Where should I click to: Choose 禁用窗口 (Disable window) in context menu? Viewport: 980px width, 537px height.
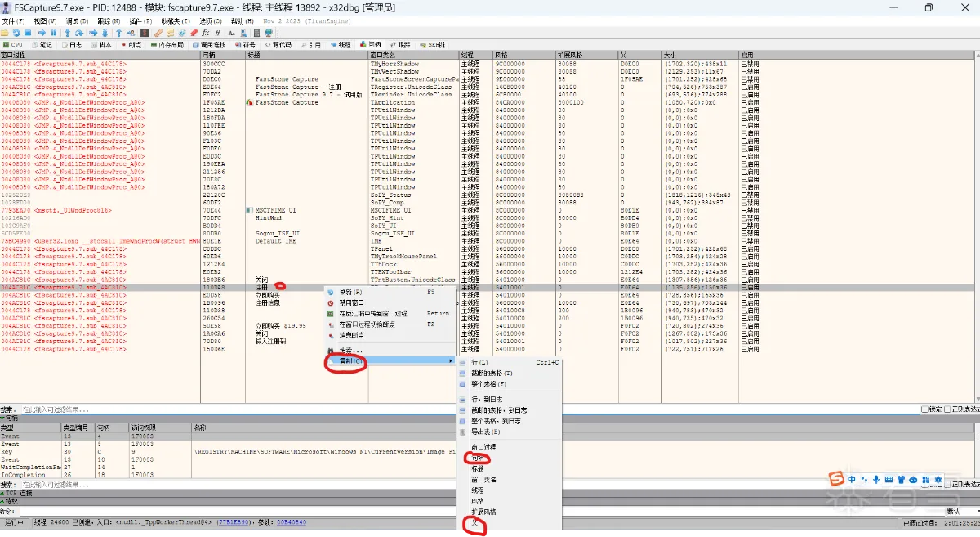pos(390,302)
